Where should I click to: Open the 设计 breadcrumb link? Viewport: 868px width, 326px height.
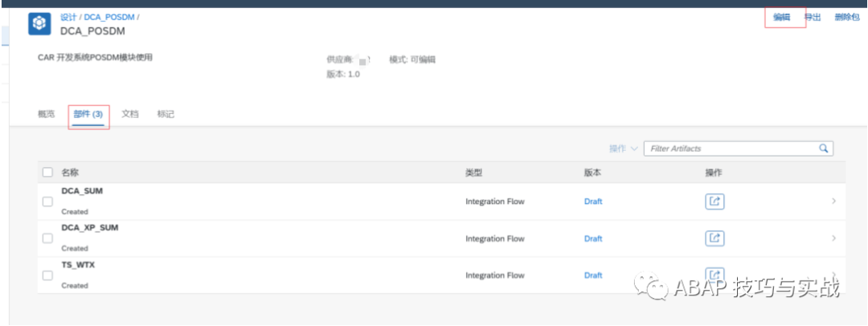click(68, 17)
